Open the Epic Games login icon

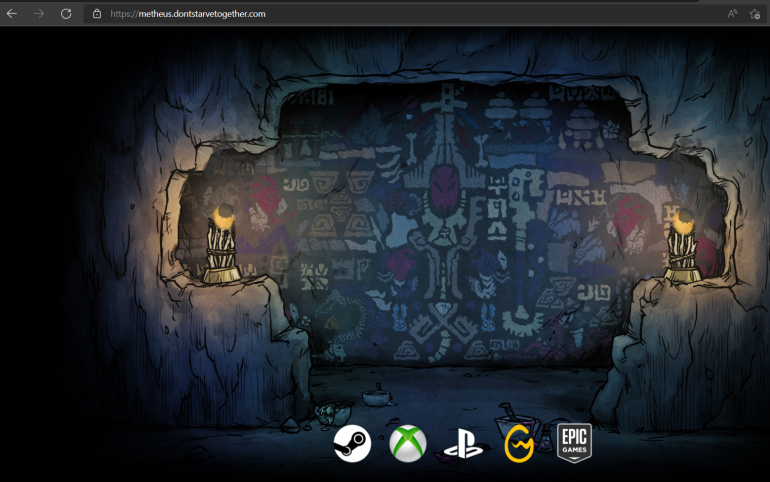click(574, 443)
